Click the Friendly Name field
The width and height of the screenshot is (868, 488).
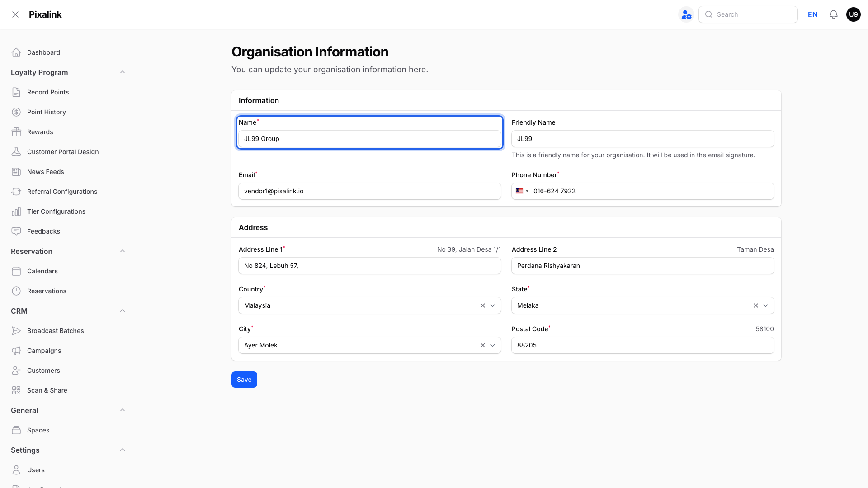[643, 139]
